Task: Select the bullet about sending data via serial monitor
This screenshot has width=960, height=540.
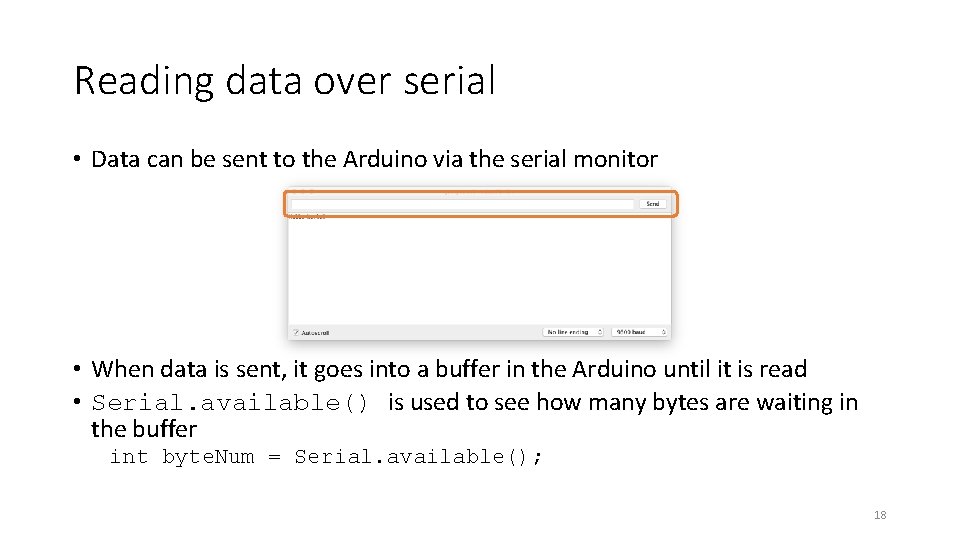Action: (x=374, y=159)
